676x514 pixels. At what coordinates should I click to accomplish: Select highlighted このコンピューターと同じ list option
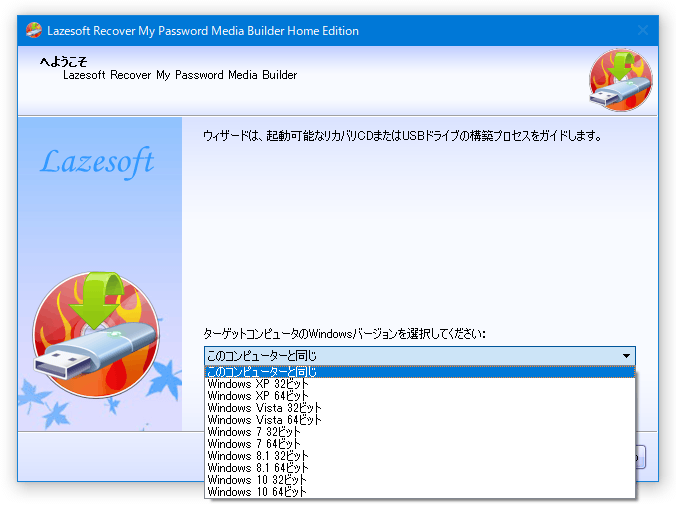tap(420, 372)
